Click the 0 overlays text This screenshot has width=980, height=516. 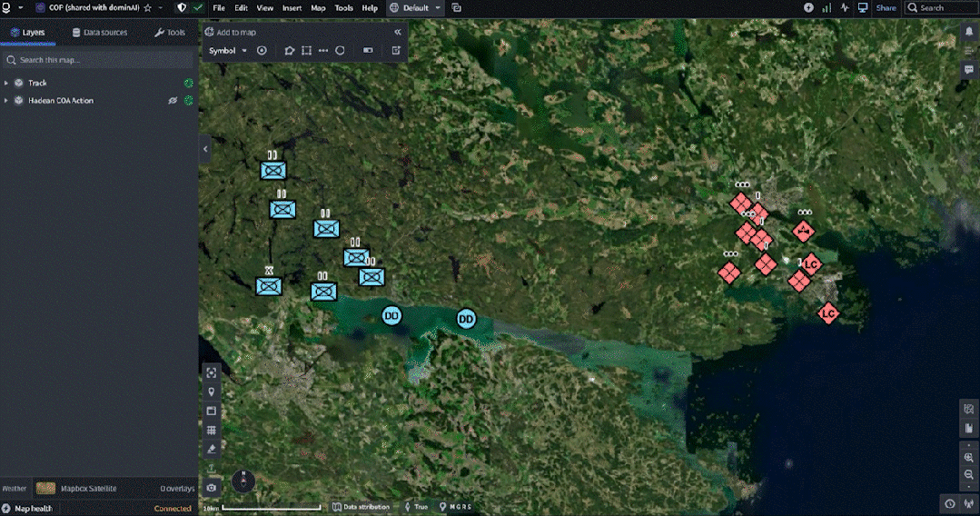[177, 489]
